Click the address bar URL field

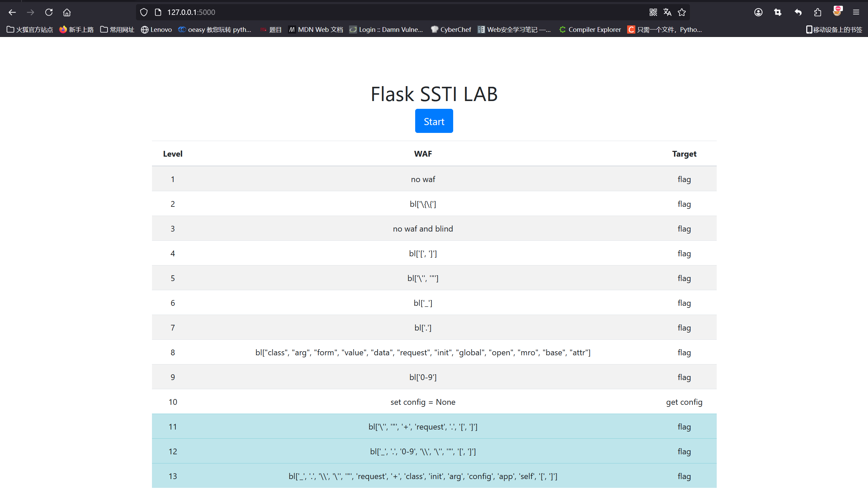(375, 12)
